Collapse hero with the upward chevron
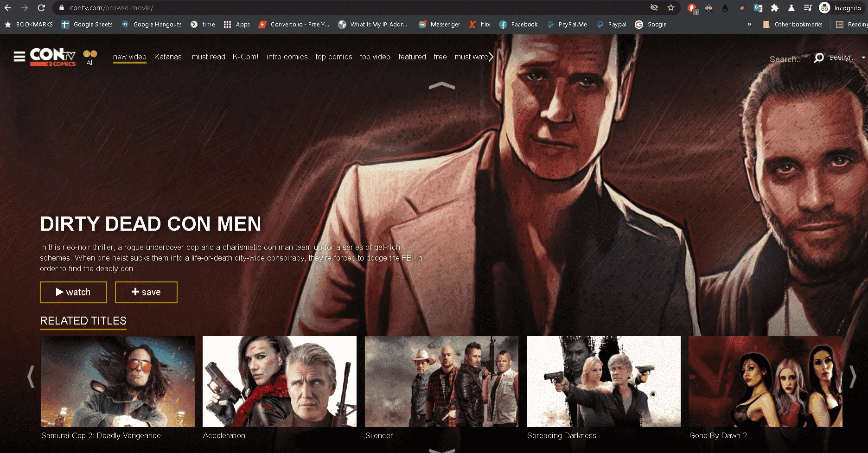Image resolution: width=868 pixels, height=453 pixels. click(442, 86)
